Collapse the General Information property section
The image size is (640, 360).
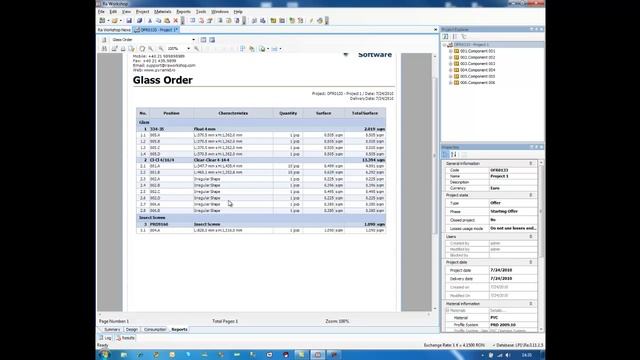click(x=531, y=163)
